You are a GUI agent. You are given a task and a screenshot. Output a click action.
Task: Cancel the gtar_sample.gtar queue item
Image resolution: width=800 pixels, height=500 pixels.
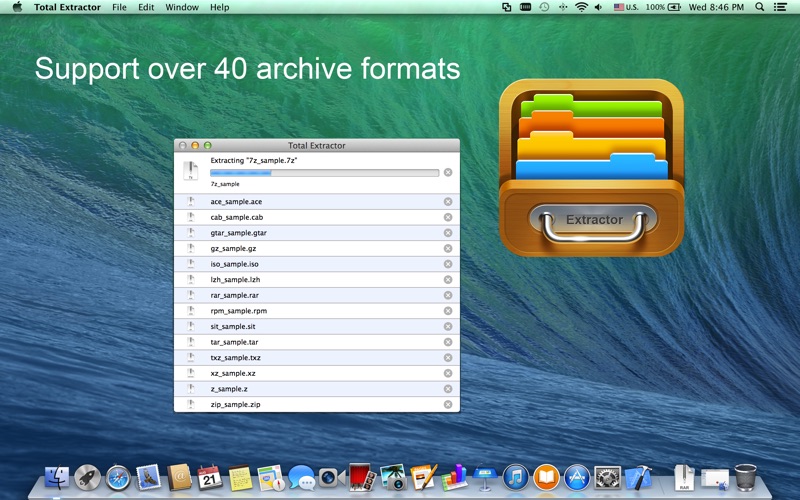448,233
